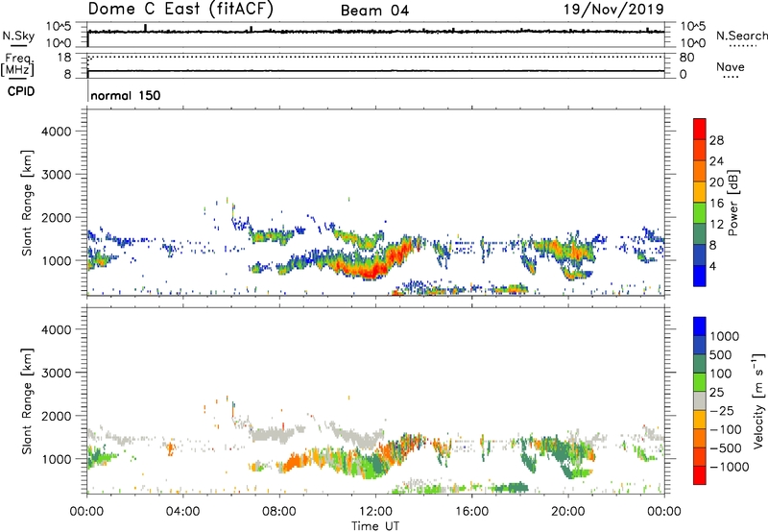Click 'Slant Range [km]' label of power panel

coord(27,203)
